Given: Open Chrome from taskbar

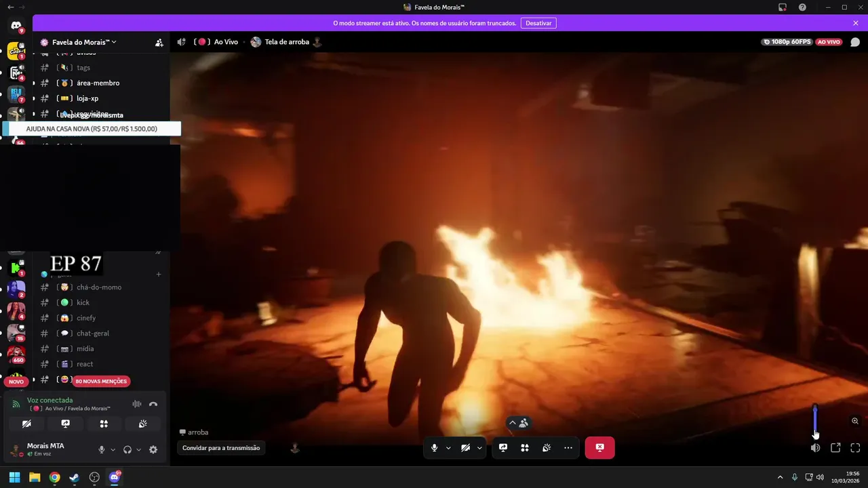Looking at the screenshot, I should pyautogui.click(x=54, y=477).
